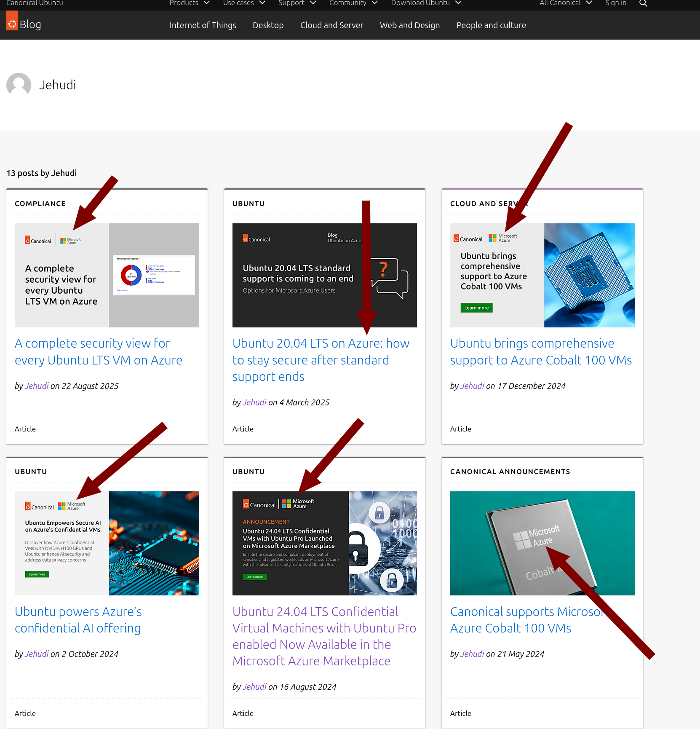This screenshot has height=729, width=700.
Task: Open the Support dropdown menu
Action: tap(297, 3)
